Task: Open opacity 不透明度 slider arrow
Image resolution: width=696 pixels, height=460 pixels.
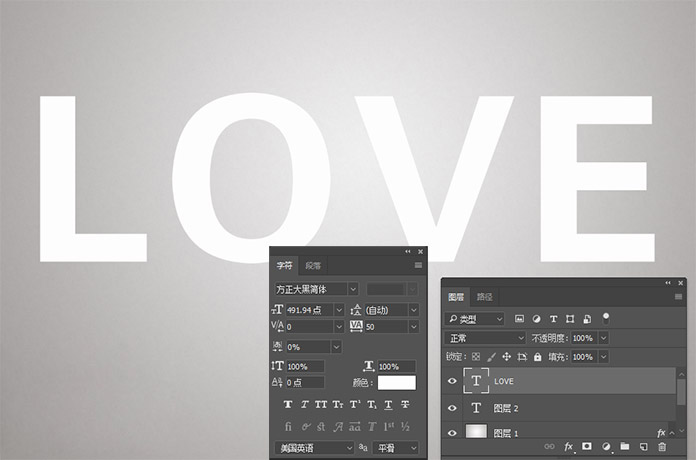Action: [604, 338]
